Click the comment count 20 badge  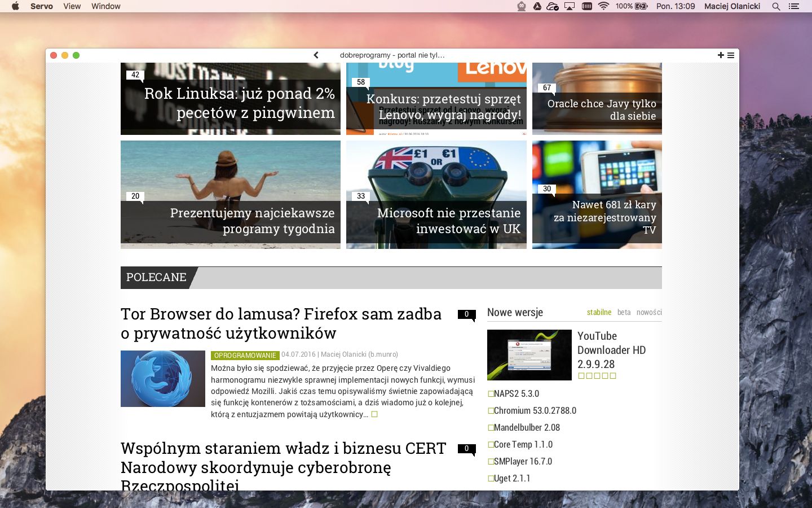pos(135,196)
